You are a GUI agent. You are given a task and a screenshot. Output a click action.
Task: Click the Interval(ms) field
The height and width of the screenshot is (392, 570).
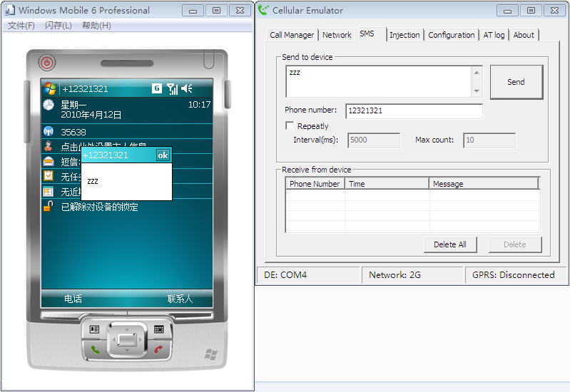(x=374, y=140)
